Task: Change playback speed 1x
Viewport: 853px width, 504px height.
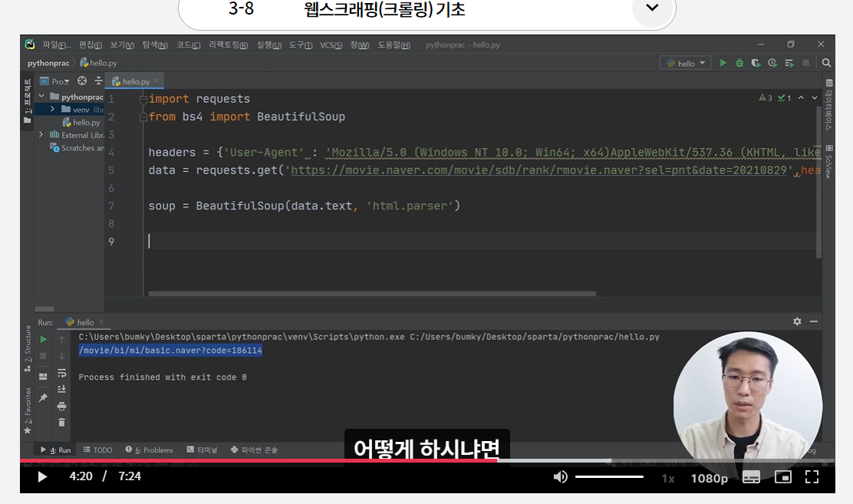Action: pos(668,478)
